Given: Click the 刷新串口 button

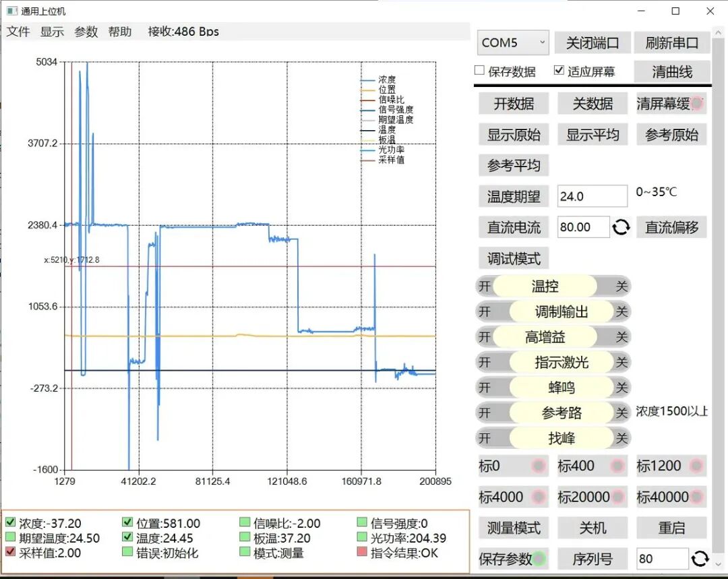Looking at the screenshot, I should pyautogui.click(x=672, y=43).
